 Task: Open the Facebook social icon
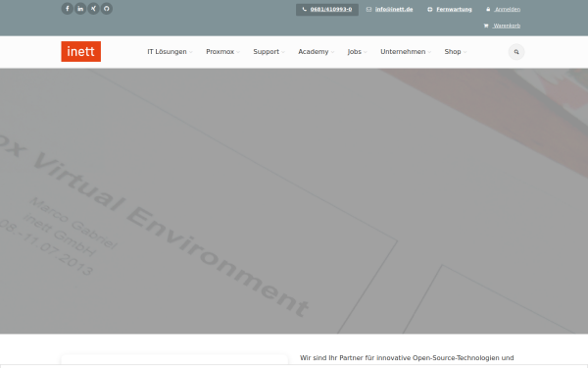click(x=68, y=9)
